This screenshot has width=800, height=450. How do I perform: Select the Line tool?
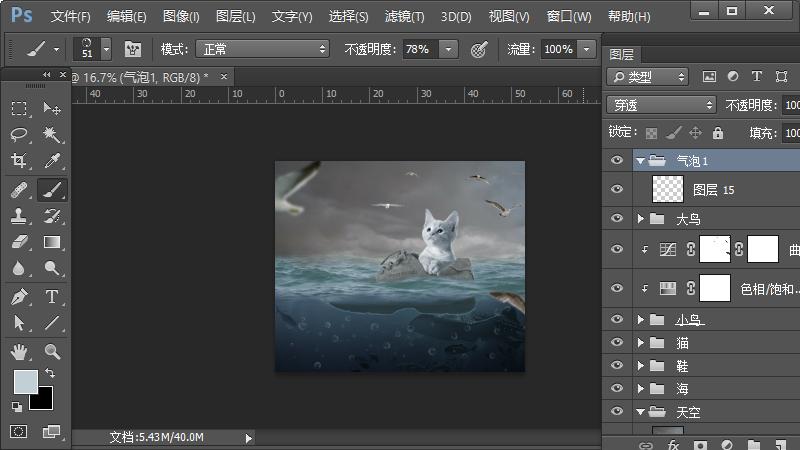pos(52,322)
